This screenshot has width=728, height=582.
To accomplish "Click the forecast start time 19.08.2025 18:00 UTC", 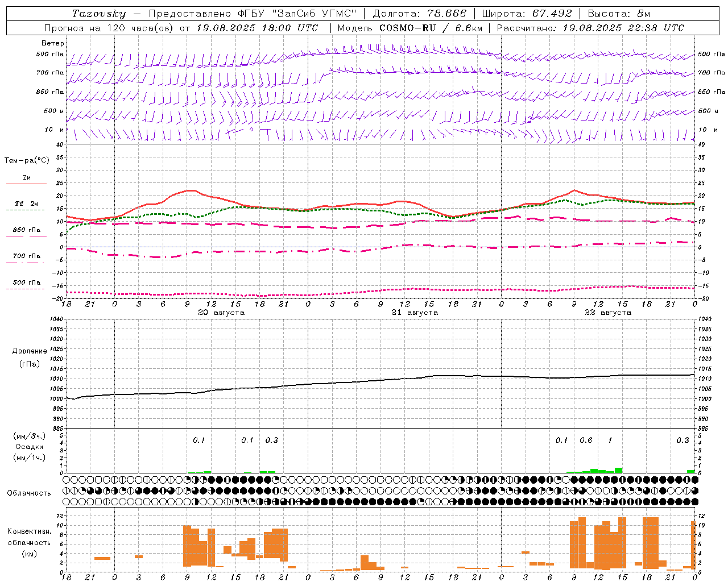I will point(257,28).
